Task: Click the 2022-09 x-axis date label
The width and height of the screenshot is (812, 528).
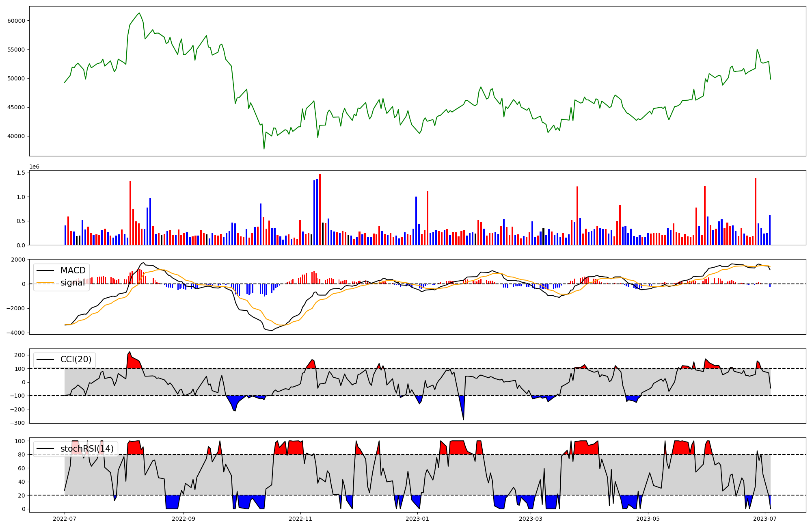Action: 184,519
